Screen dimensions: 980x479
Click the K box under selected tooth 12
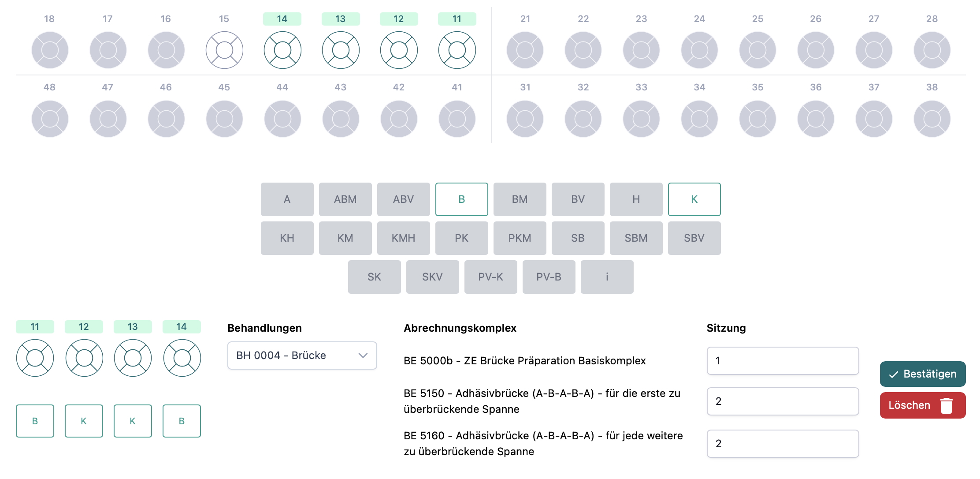pyautogui.click(x=84, y=421)
